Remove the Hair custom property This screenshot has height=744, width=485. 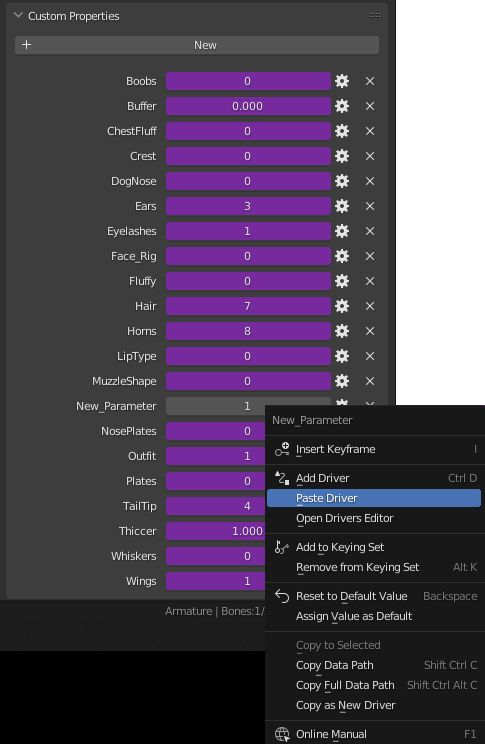[370, 306]
